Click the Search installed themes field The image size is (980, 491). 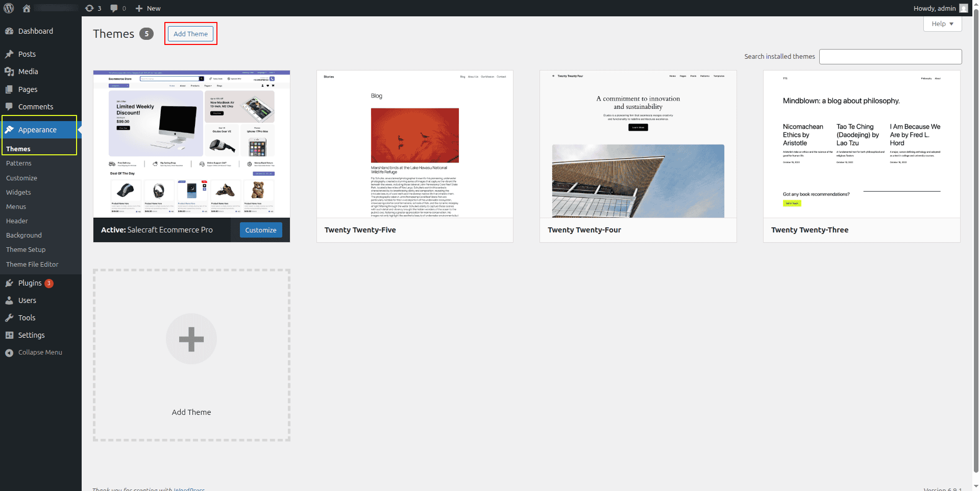tap(890, 57)
